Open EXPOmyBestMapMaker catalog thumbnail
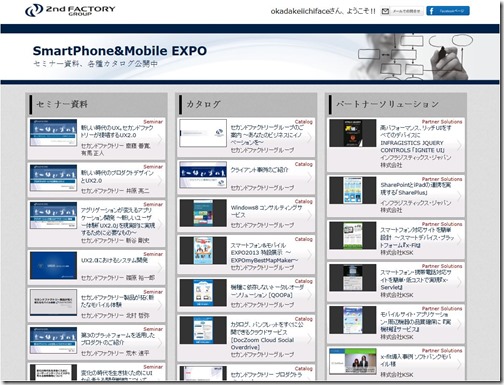 203,251
